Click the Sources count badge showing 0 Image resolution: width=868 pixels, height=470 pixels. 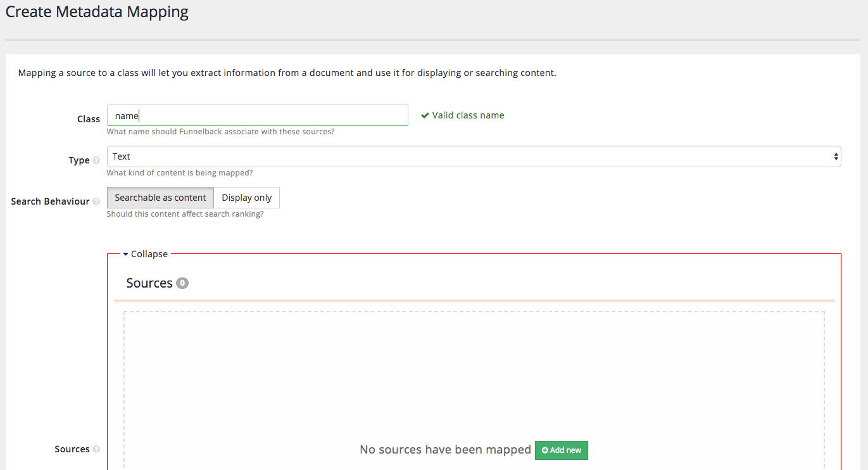pos(182,283)
